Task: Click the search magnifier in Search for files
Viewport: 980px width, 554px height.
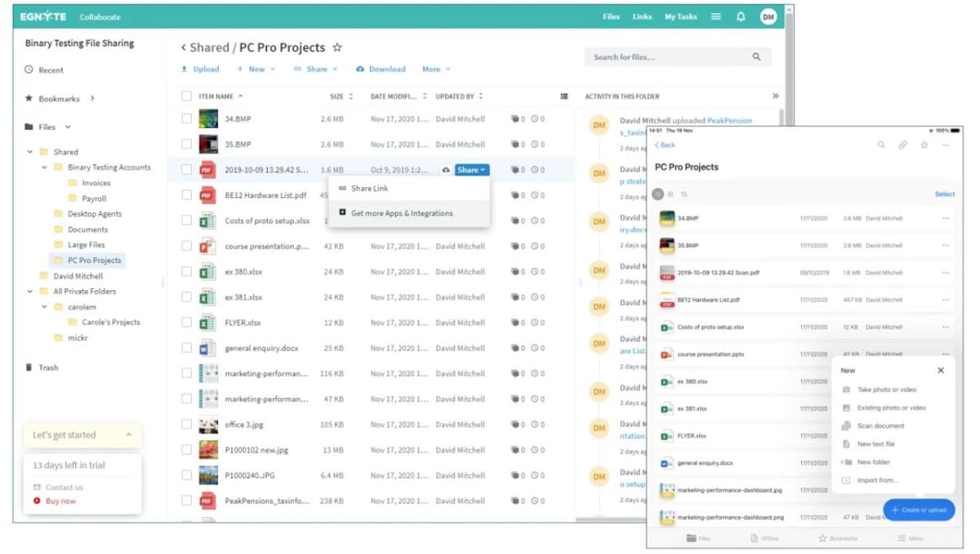Action: coord(756,57)
